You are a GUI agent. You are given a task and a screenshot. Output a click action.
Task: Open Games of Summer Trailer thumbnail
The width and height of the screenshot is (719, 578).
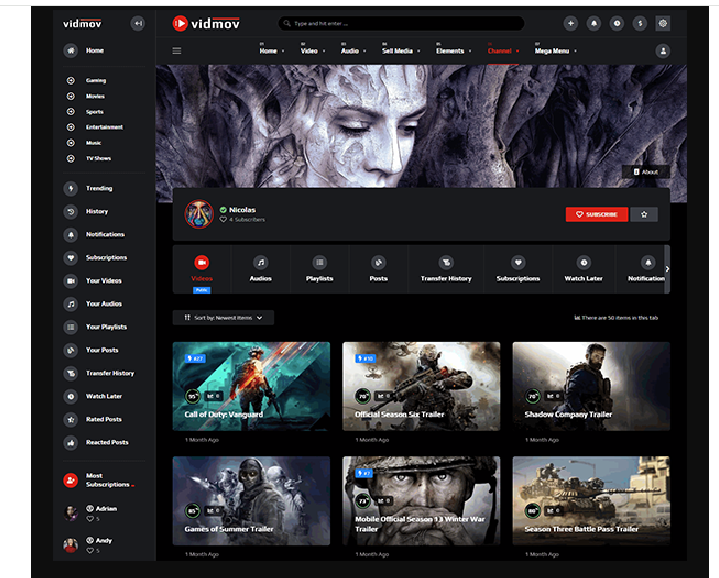251,500
